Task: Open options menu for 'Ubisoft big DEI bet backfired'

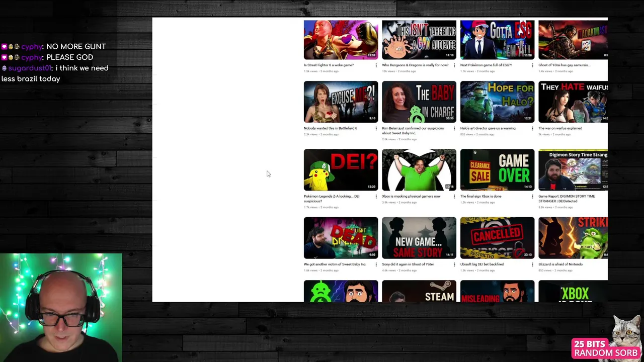Action: pyautogui.click(x=532, y=264)
